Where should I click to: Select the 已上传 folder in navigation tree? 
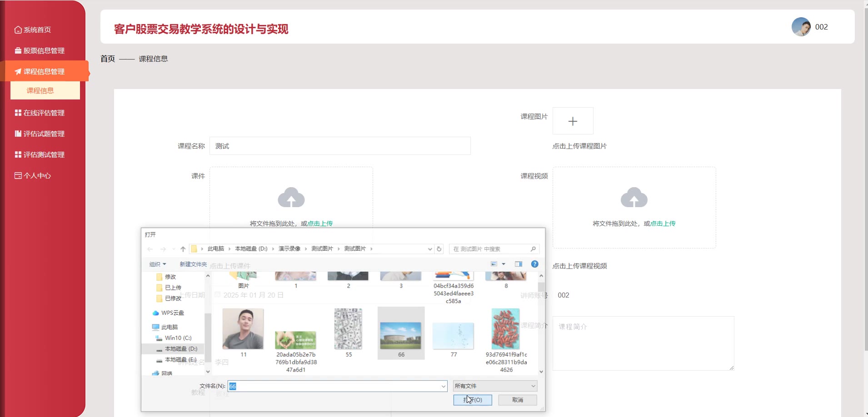[169, 288]
